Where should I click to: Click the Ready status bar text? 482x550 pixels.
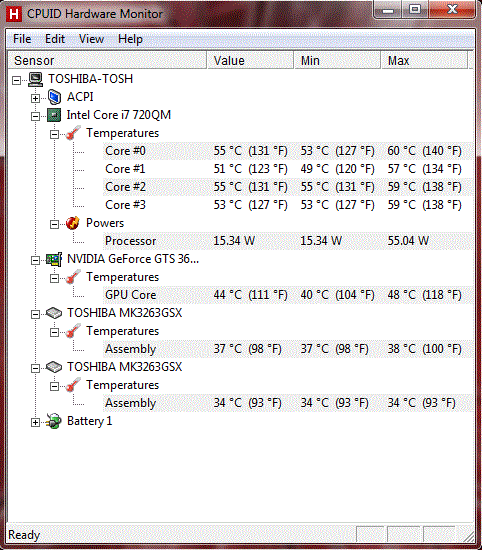tap(24, 535)
